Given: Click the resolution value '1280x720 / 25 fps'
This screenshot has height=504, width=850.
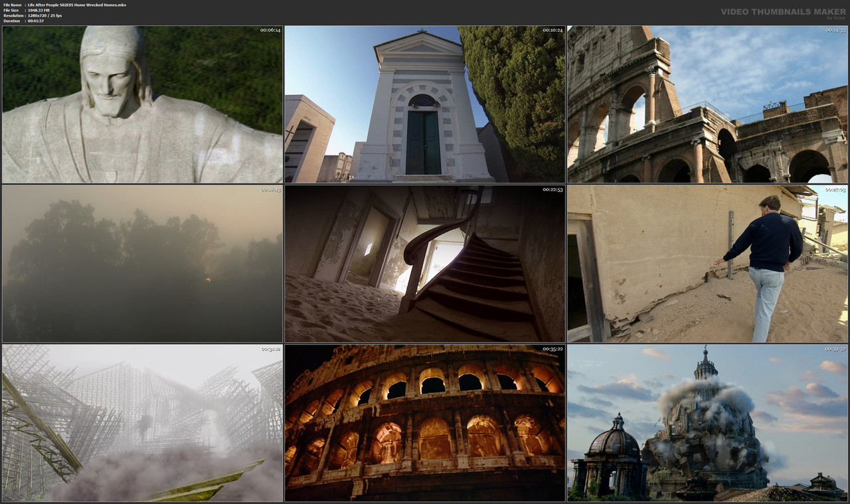Looking at the screenshot, I should (44, 15).
